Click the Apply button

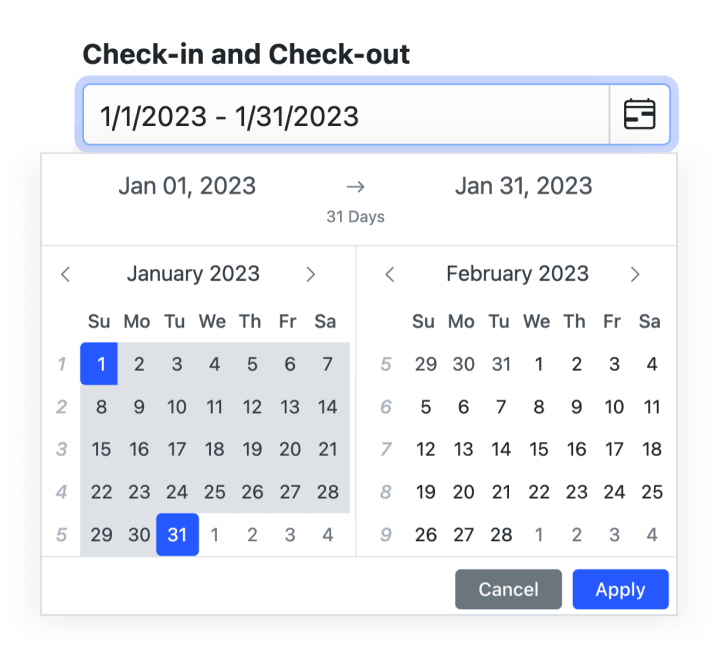tap(620, 589)
